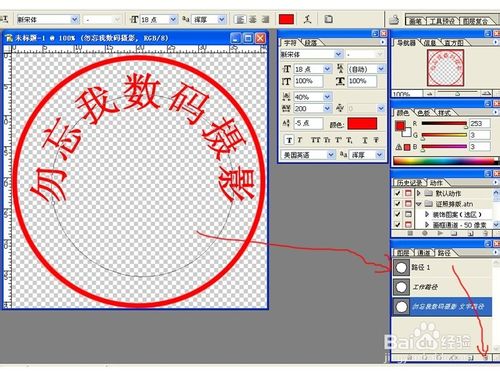Open anti-aliasing dropdown in options bar
The height and width of the screenshot is (375, 500).
[x=222, y=20]
